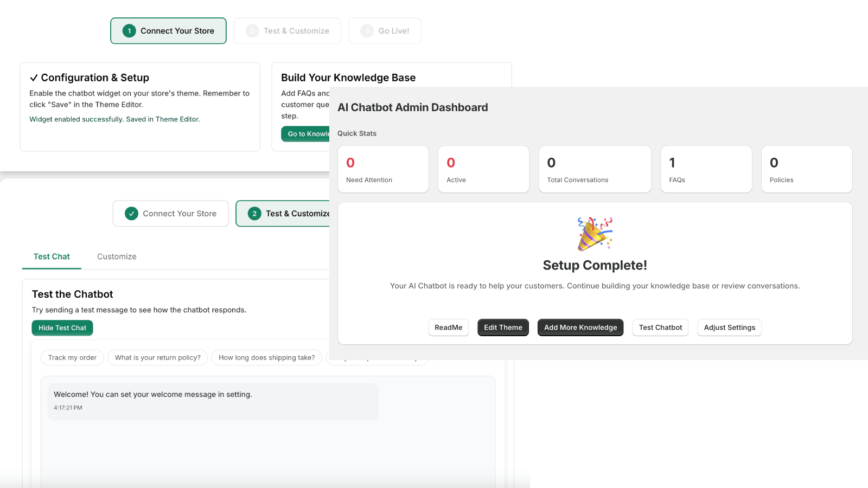Click the Go Live! step

(385, 31)
